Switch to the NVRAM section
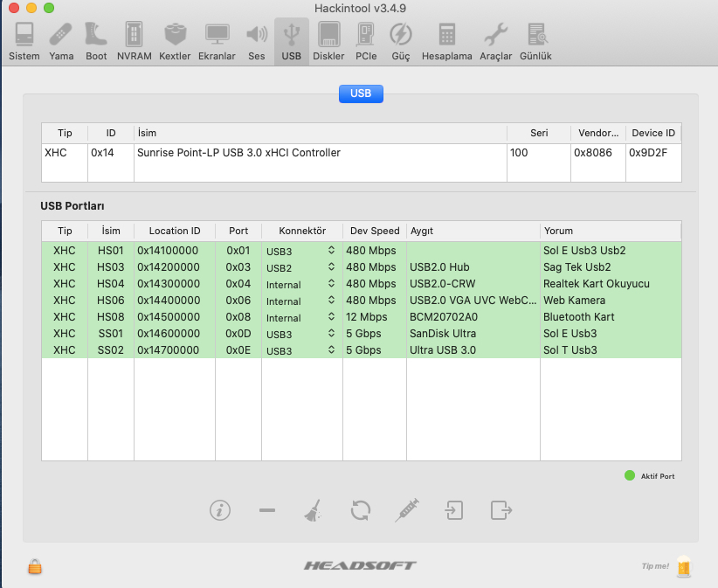Image resolution: width=718 pixels, height=588 pixels. click(133, 41)
